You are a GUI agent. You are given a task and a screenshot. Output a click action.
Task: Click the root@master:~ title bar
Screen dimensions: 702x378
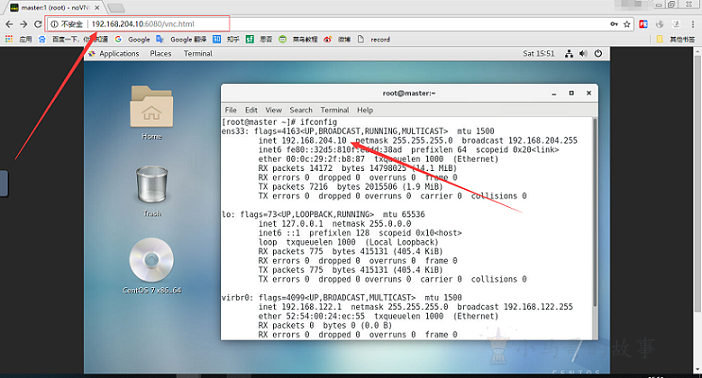coord(409,93)
